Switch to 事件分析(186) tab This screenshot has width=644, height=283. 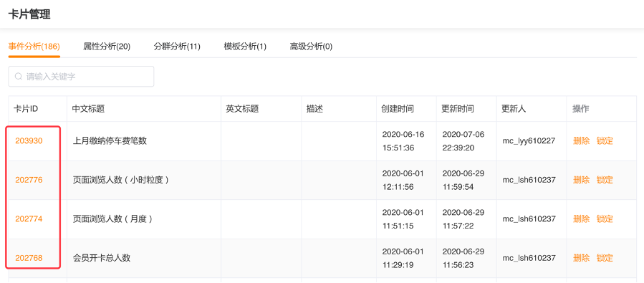click(x=34, y=47)
